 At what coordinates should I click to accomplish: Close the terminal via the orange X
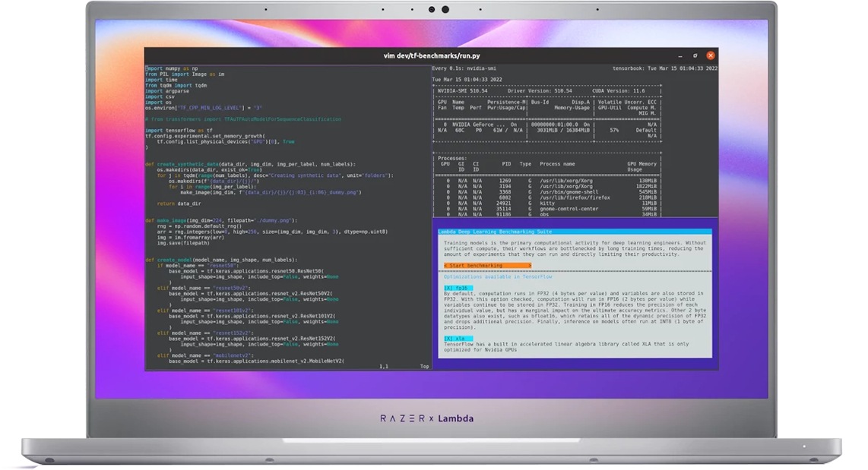711,55
